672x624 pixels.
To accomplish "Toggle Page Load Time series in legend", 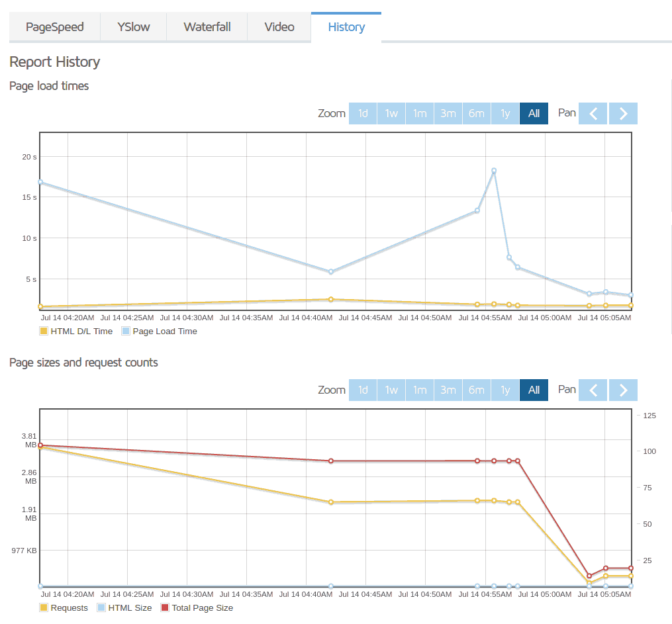I will coord(160,331).
